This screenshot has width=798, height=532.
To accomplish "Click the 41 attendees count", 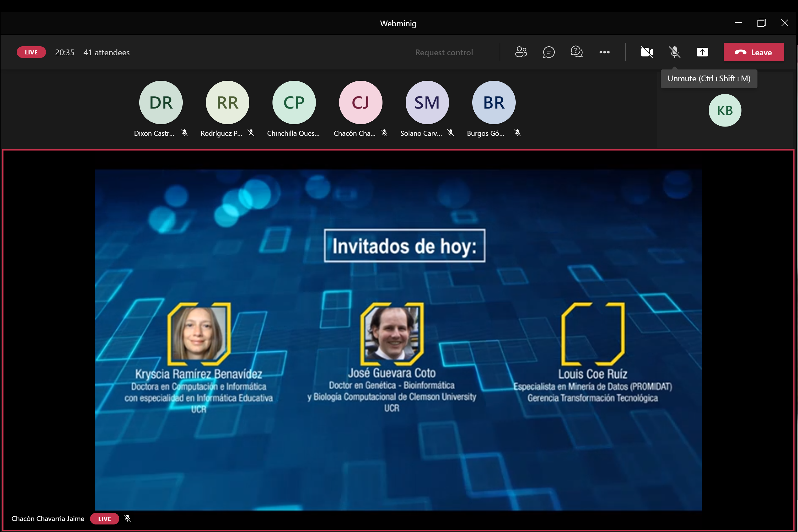I will [107, 53].
